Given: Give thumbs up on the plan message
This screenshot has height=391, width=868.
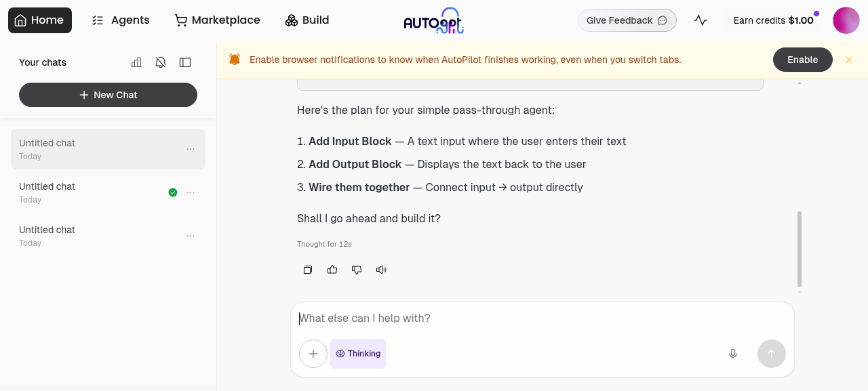Looking at the screenshot, I should [332, 270].
